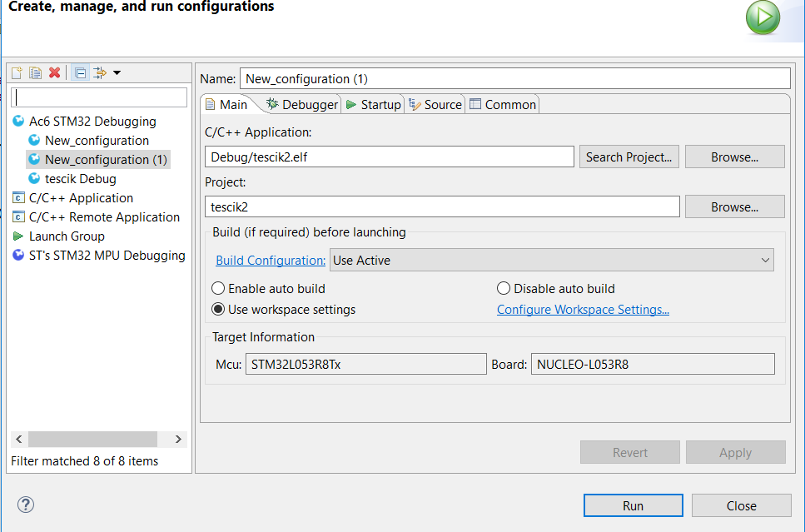Click the tree scroll left arrow
805x532 pixels.
[19, 439]
